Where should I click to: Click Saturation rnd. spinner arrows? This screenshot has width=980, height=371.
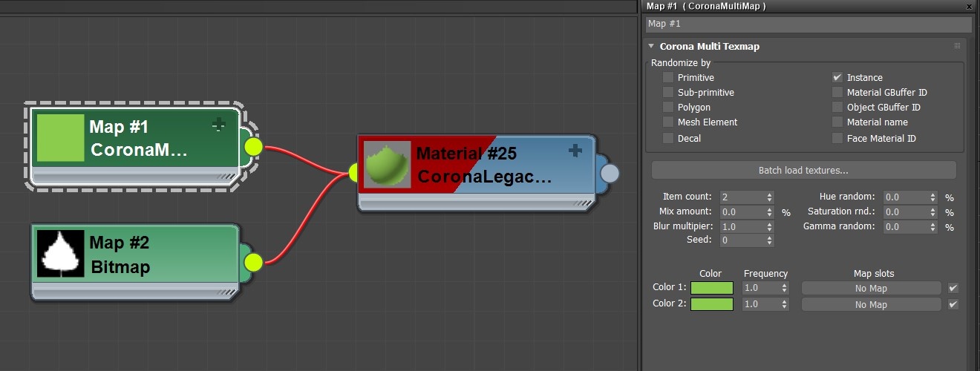tap(932, 212)
